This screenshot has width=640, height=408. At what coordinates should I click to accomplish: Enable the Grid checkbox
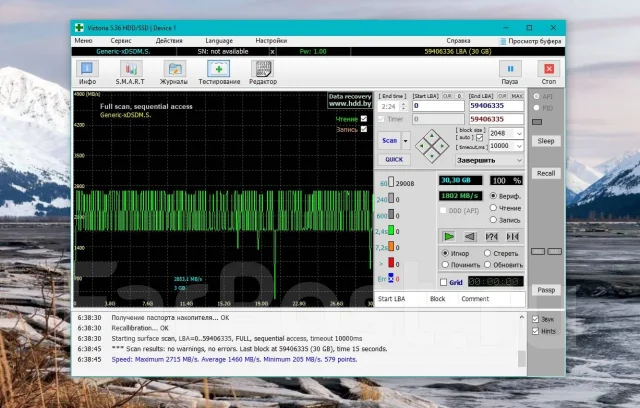(444, 282)
